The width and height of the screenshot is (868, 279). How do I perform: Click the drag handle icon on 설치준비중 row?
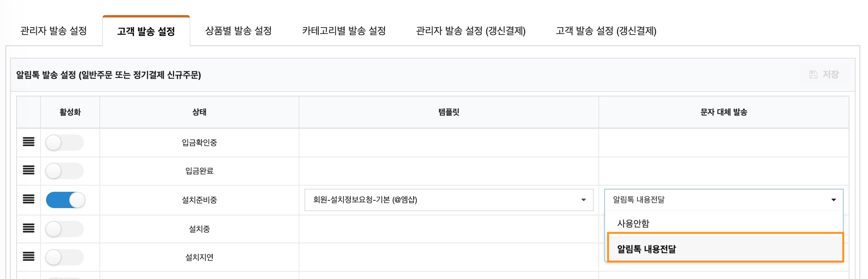[29, 200]
